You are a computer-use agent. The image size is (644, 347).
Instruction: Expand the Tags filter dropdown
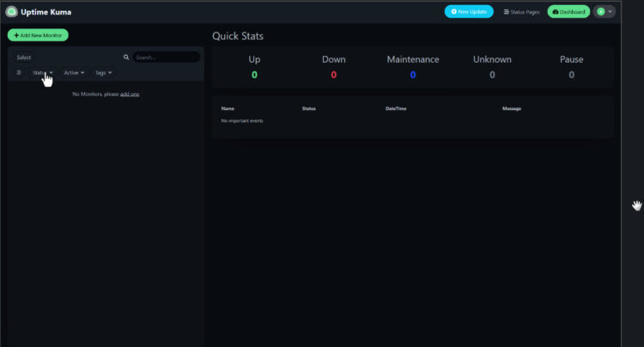[103, 73]
